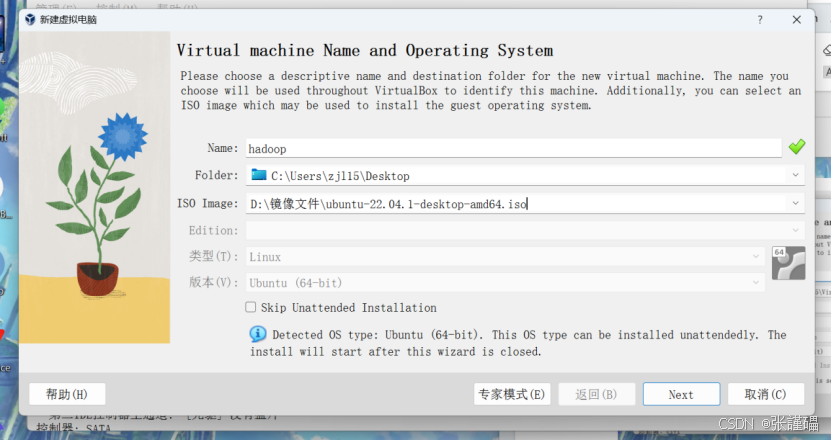
Task: Click the 64-bit OS type image icon
Action: pyautogui.click(x=788, y=263)
